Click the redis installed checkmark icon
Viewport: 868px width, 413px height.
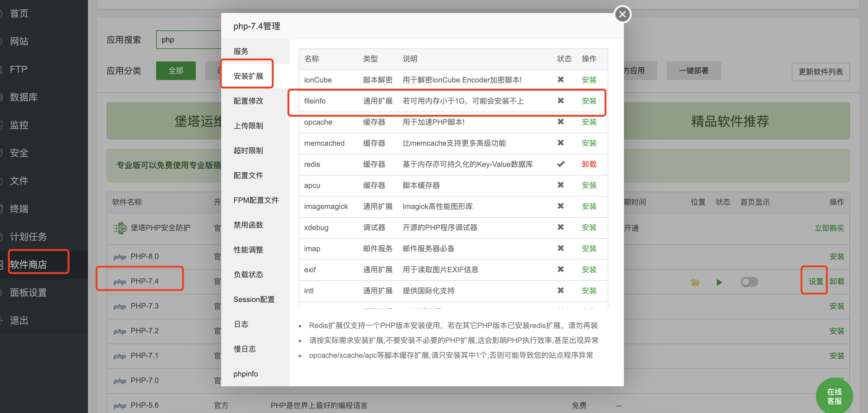click(x=560, y=164)
